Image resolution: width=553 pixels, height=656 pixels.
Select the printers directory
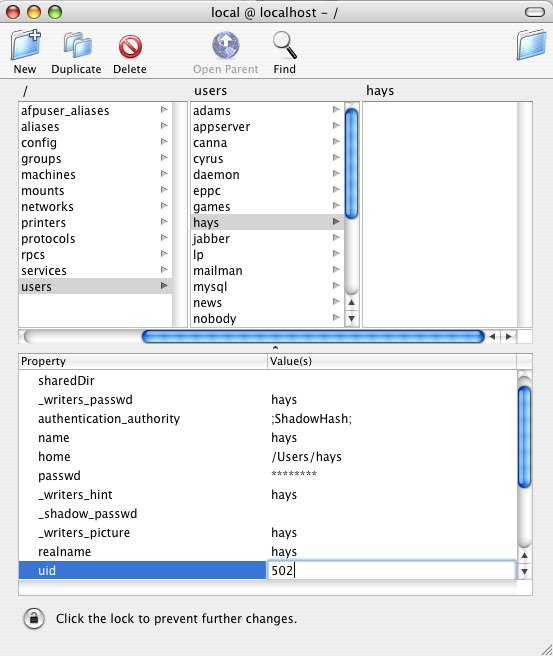[95, 223]
